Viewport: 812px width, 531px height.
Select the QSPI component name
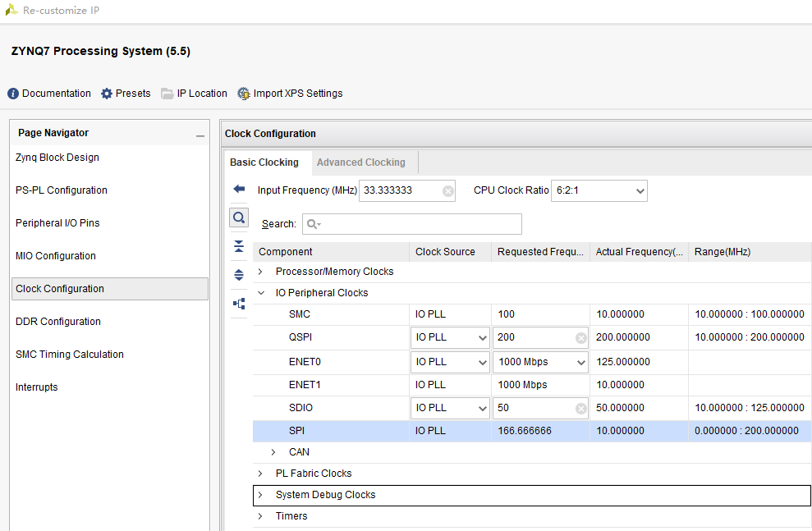(300, 337)
